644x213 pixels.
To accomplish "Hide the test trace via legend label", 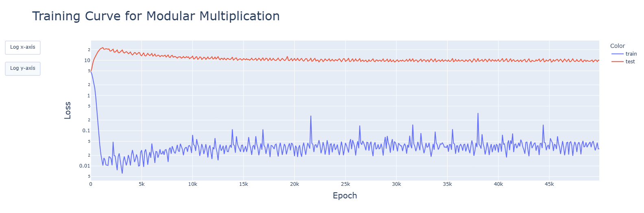I will click(630, 62).
